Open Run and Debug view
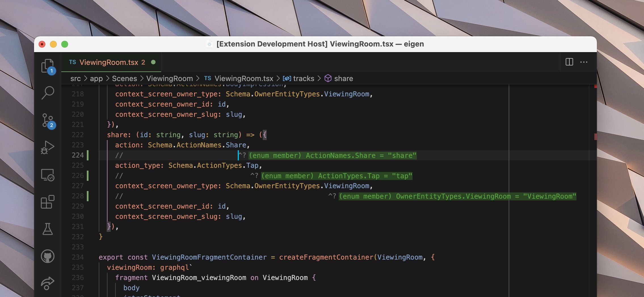 coord(48,147)
